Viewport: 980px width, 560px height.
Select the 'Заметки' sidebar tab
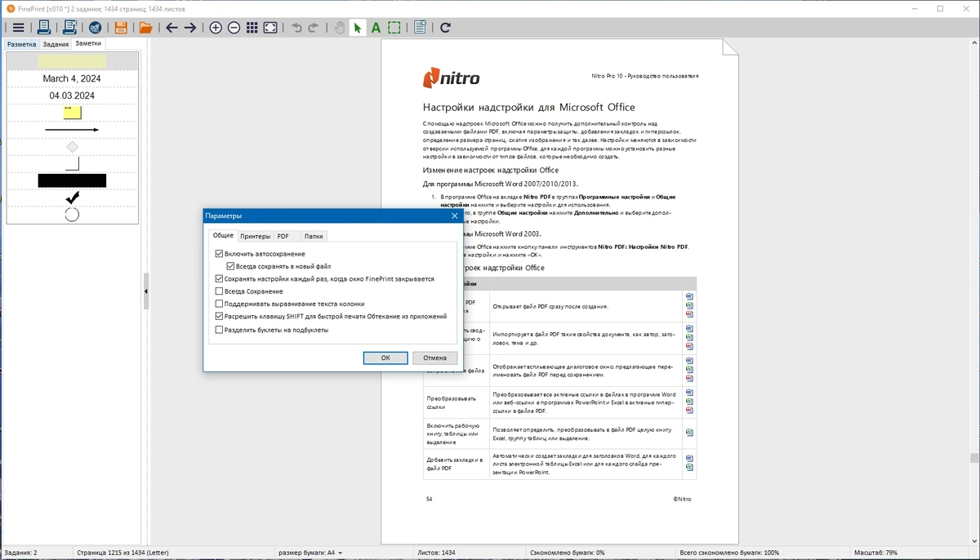click(x=87, y=43)
